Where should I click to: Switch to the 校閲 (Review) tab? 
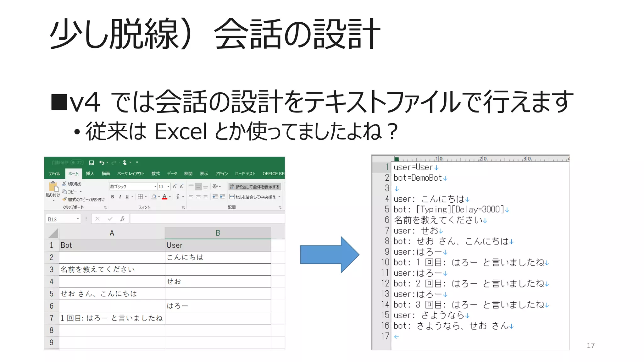[x=188, y=174]
